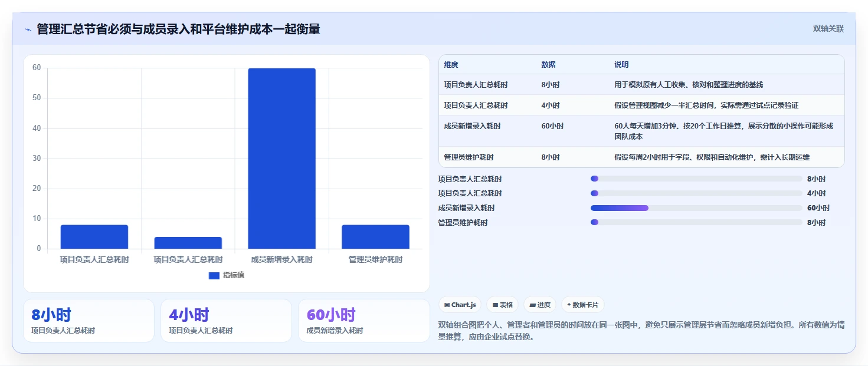This screenshot has width=868, height=366.
Task: Click the 成员新增录入耗时 x-axis label under the chart
Action: (x=281, y=259)
